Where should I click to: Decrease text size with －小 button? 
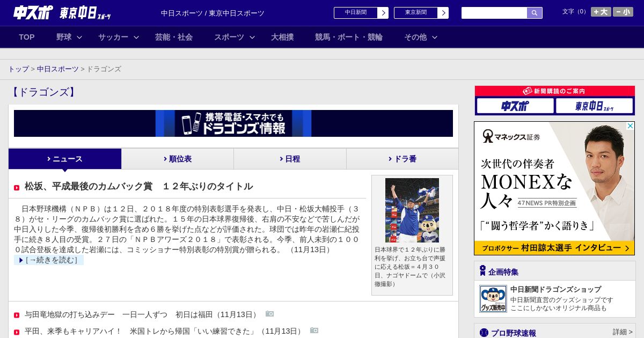coord(623,12)
